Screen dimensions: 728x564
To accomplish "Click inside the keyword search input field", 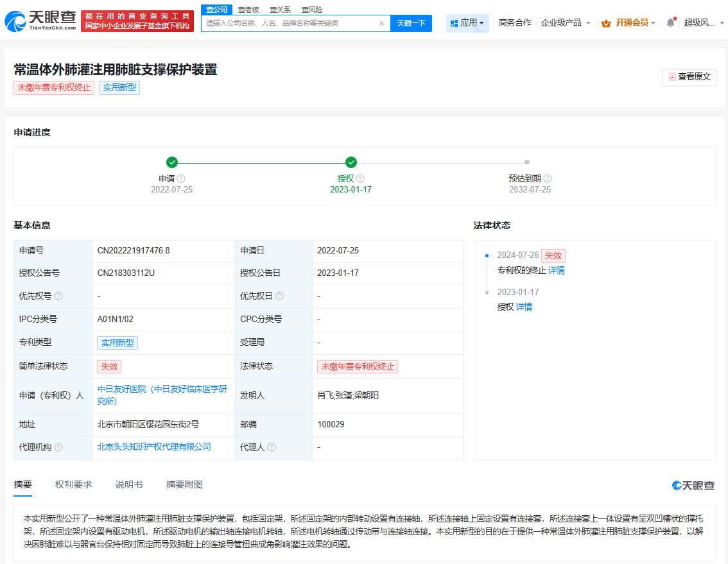I will tap(289, 22).
